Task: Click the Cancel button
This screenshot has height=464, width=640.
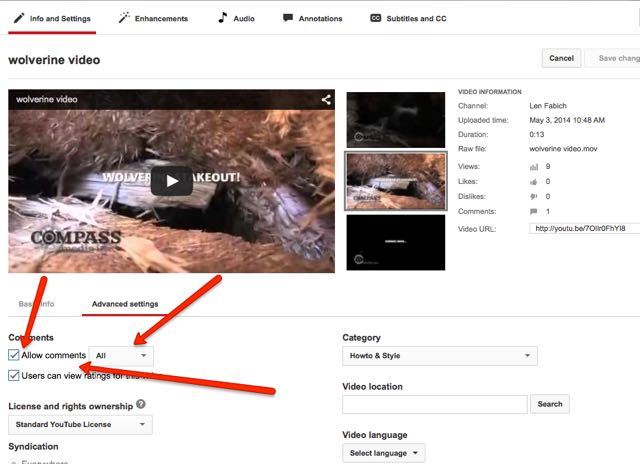Action: click(561, 58)
